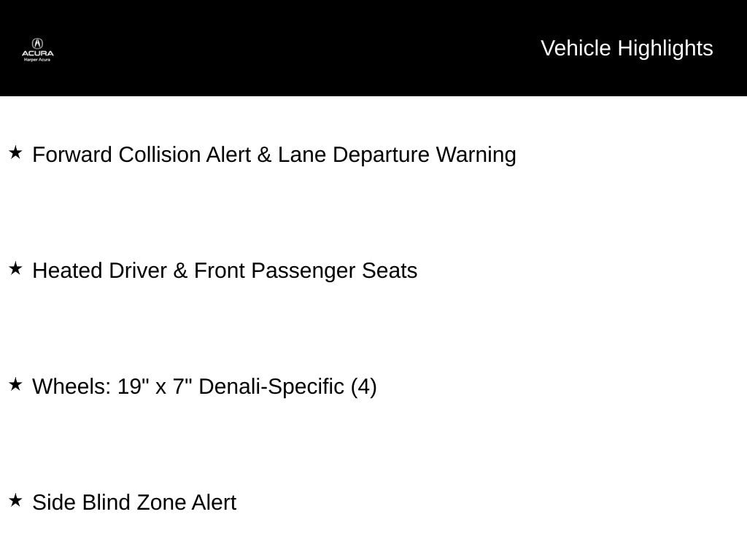Screen dimensions: 747x560
Task: Select the star beside Side Blind Zone Alert
Action: (x=15, y=500)
